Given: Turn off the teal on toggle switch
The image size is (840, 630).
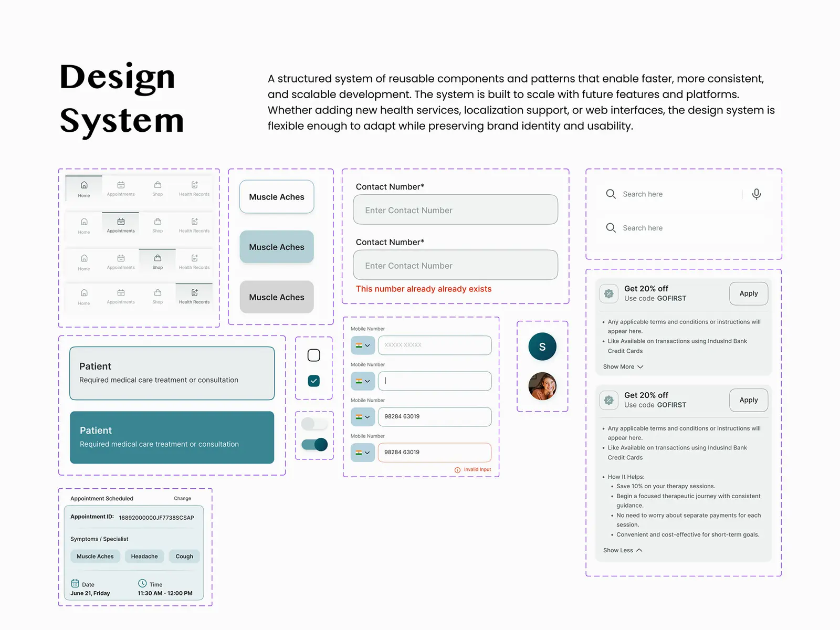Looking at the screenshot, I should pyautogui.click(x=314, y=445).
